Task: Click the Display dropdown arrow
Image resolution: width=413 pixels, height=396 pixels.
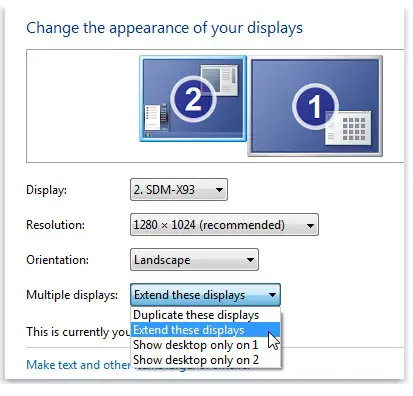Action: click(219, 190)
